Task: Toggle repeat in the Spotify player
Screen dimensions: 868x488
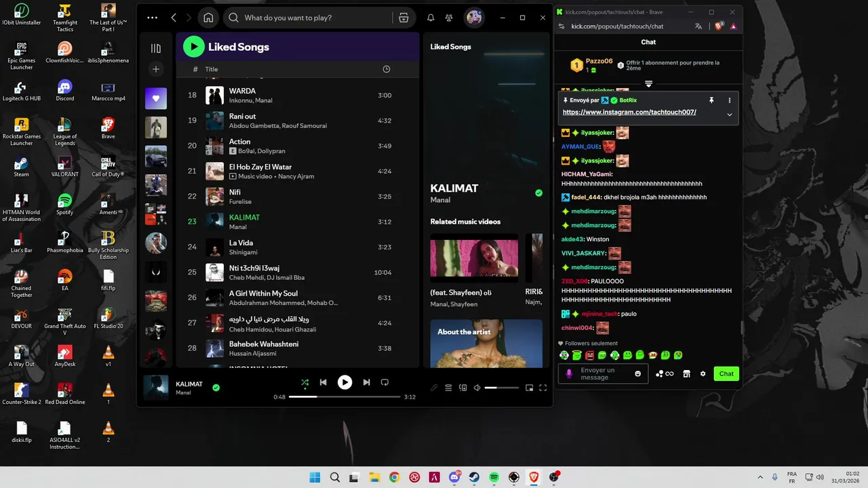Action: (384, 382)
